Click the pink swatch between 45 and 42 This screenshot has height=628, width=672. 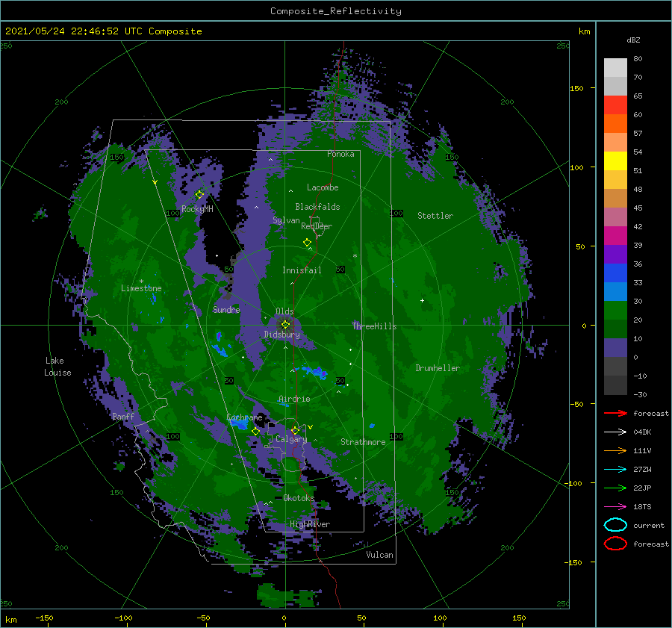[x=615, y=217]
